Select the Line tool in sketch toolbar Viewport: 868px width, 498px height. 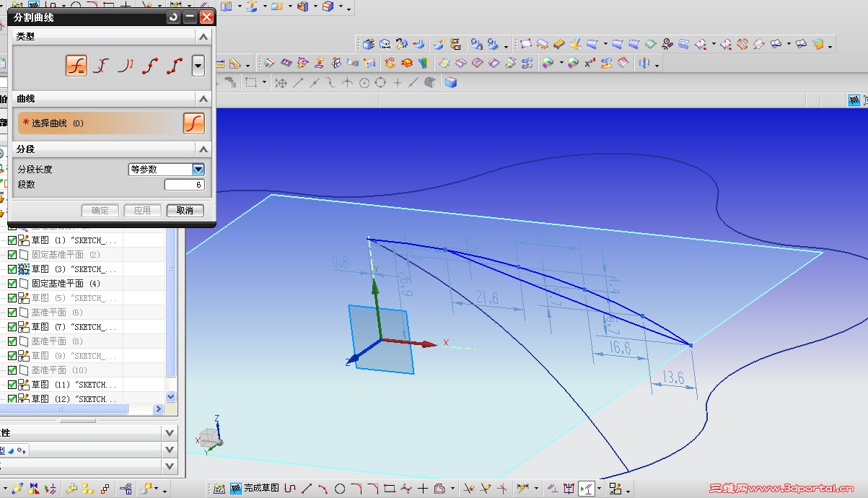click(x=307, y=489)
